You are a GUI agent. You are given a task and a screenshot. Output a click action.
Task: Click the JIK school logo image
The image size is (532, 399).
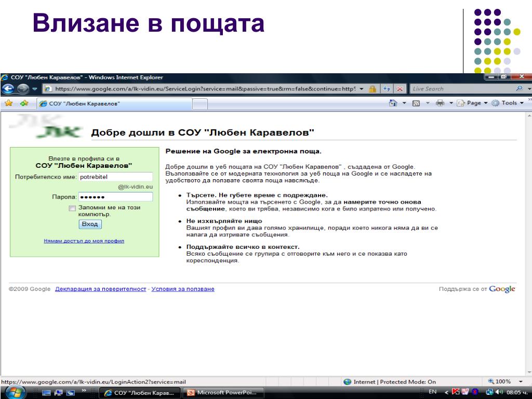(46, 126)
